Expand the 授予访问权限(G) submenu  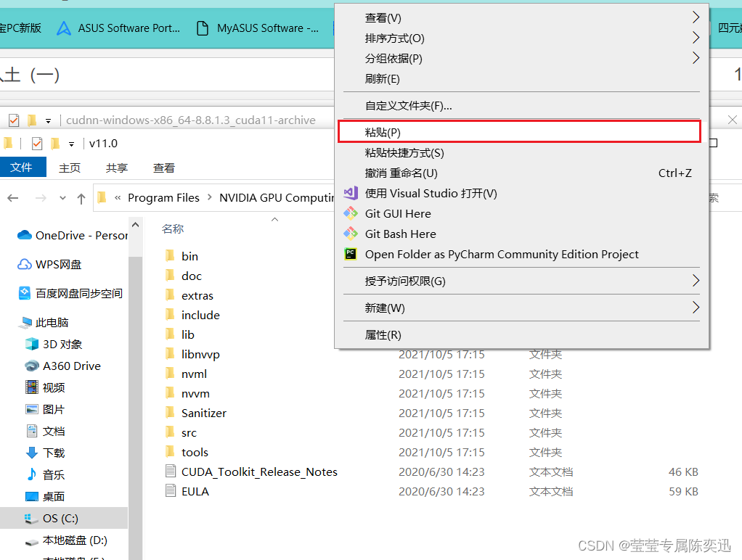pos(696,281)
